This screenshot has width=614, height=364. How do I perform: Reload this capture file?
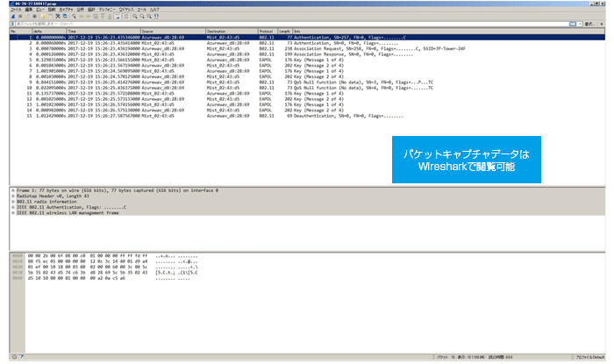[65, 17]
